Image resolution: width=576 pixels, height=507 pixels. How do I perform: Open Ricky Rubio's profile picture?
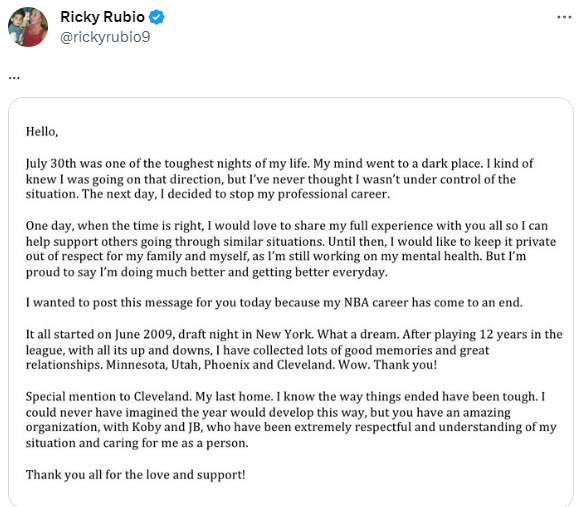pos(28,27)
